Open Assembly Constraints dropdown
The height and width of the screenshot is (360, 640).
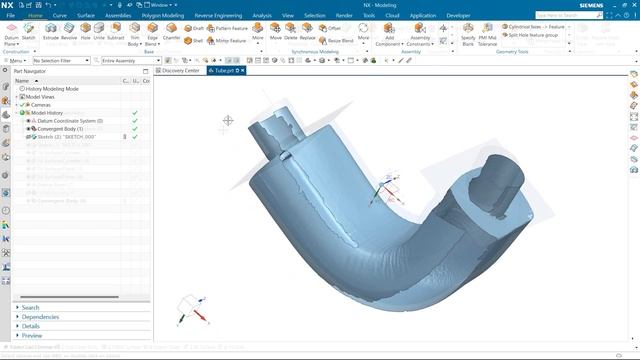432,44
